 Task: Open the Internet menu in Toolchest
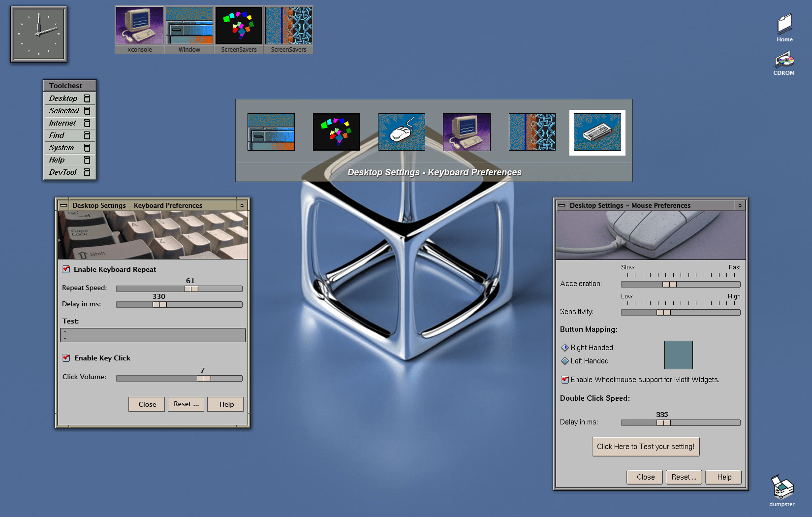tap(70, 123)
